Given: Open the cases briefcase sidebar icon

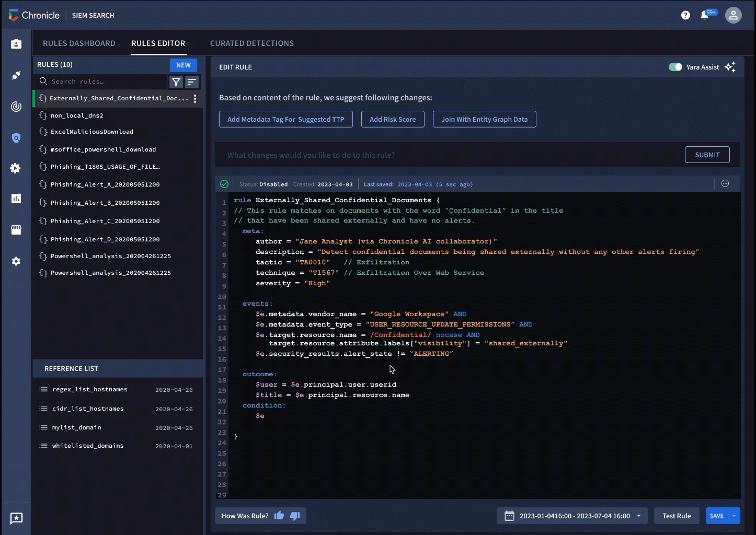Looking at the screenshot, I should pyautogui.click(x=16, y=44).
